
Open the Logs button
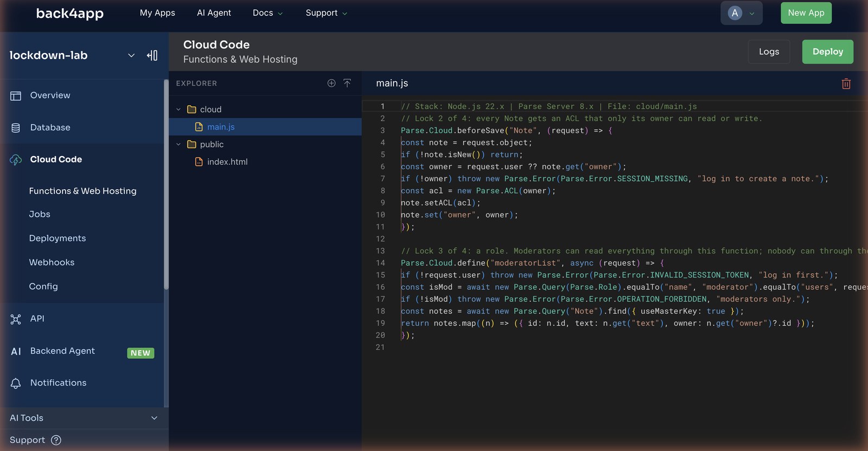(769, 51)
